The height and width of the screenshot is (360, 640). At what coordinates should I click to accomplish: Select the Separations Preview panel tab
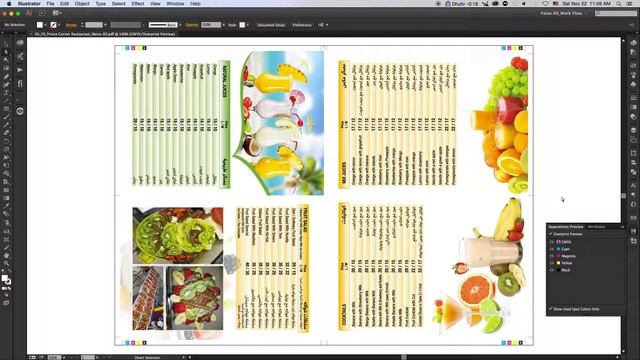click(x=565, y=227)
